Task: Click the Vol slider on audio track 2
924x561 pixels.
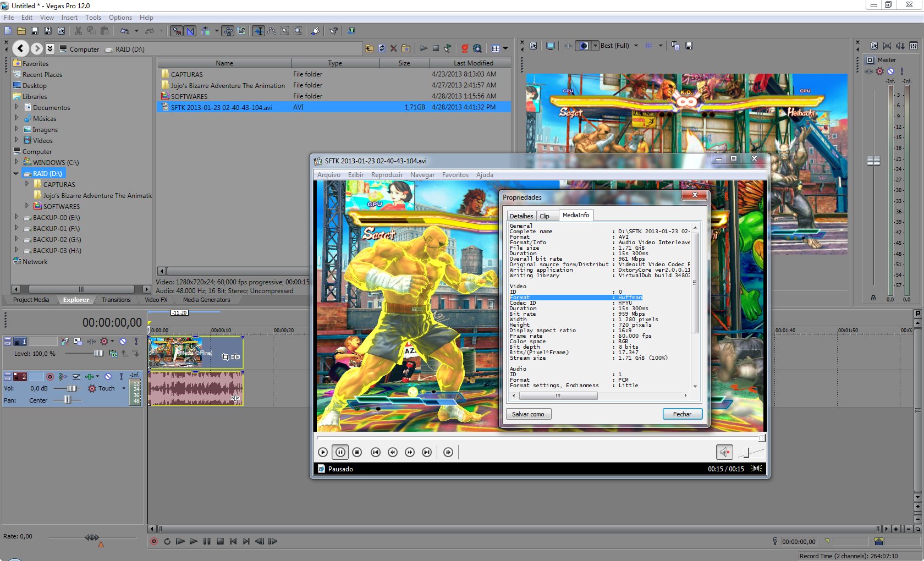Action: point(71,388)
